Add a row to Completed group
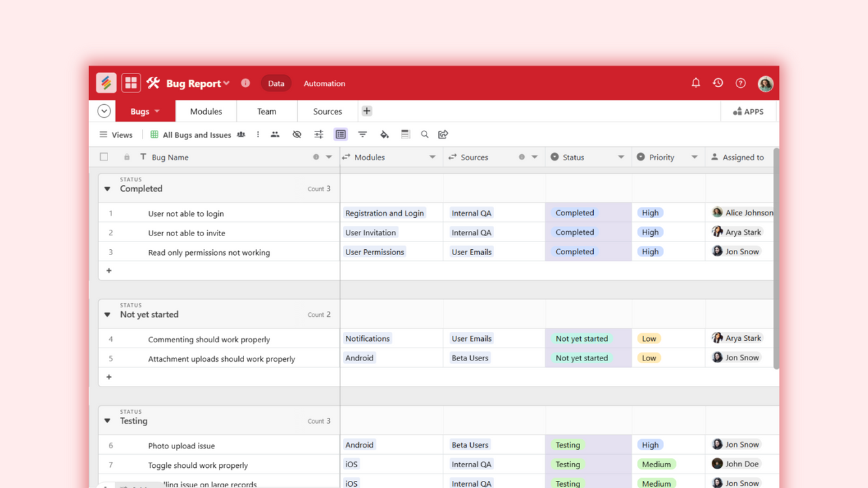This screenshot has height=488, width=868. pyautogui.click(x=109, y=271)
